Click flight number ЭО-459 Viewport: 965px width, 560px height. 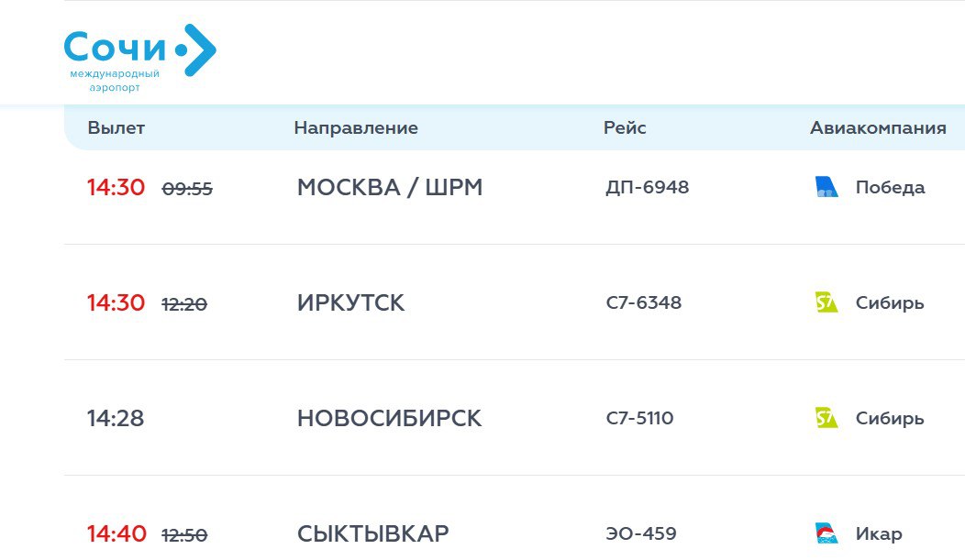coord(641,533)
